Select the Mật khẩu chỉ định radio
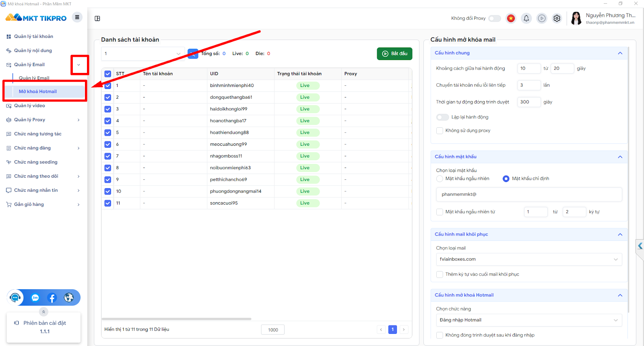Viewport: 644px width, 346px height. coord(506,178)
